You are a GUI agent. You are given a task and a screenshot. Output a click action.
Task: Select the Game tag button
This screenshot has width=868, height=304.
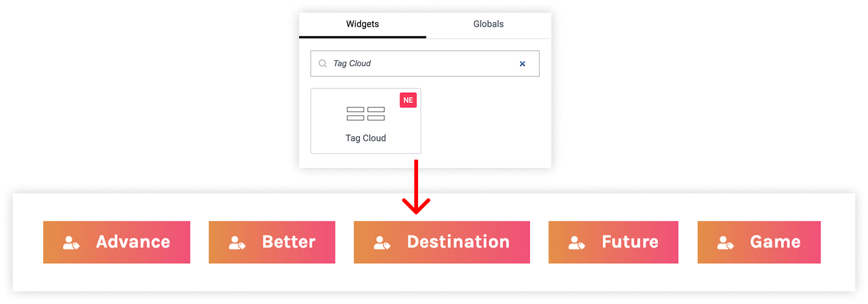(759, 242)
